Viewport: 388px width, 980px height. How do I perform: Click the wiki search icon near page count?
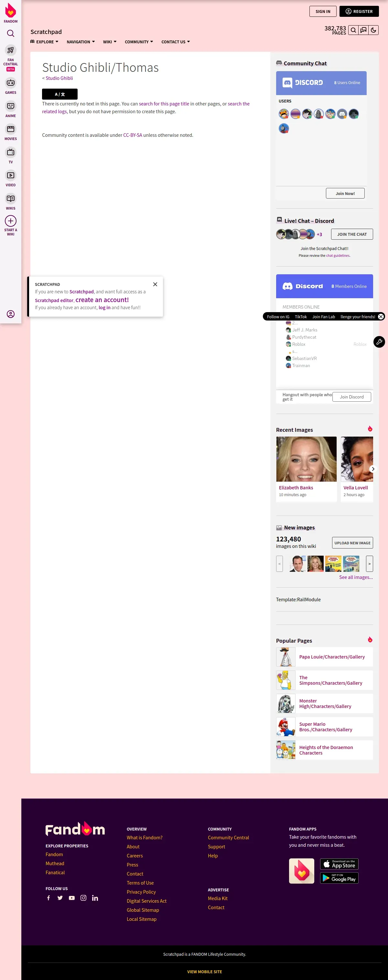353,30
